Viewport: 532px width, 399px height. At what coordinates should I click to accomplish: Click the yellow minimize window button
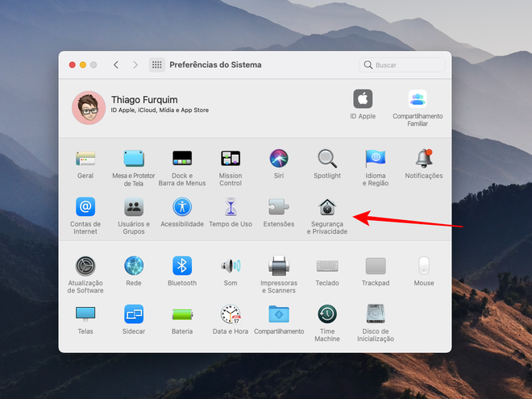83,64
